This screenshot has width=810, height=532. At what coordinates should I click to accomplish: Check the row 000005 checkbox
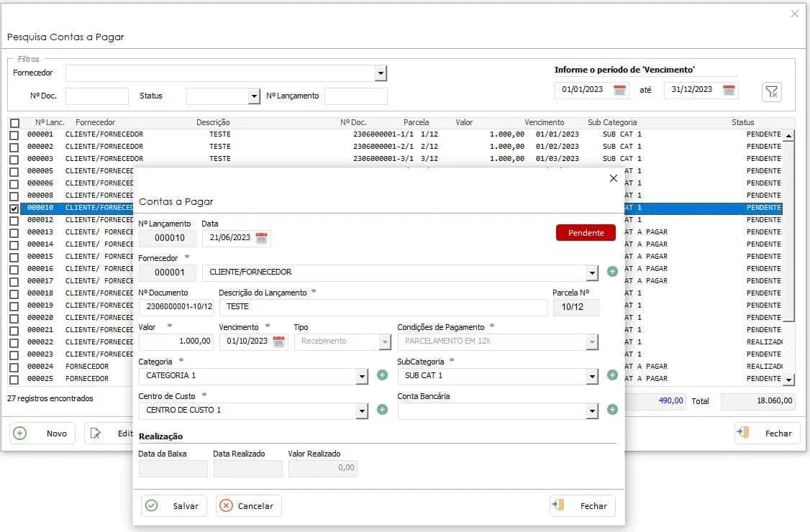tap(14, 172)
